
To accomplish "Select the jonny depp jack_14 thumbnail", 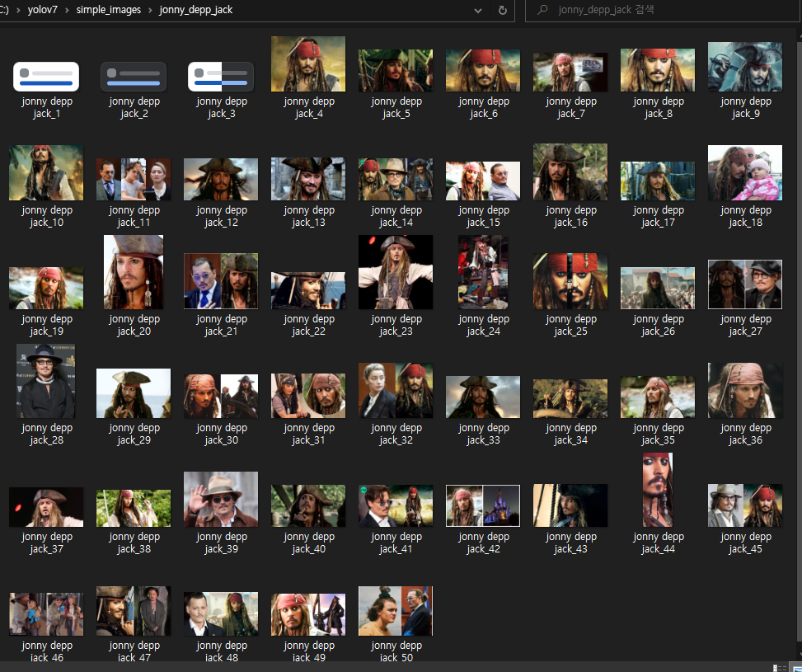I will (x=396, y=179).
